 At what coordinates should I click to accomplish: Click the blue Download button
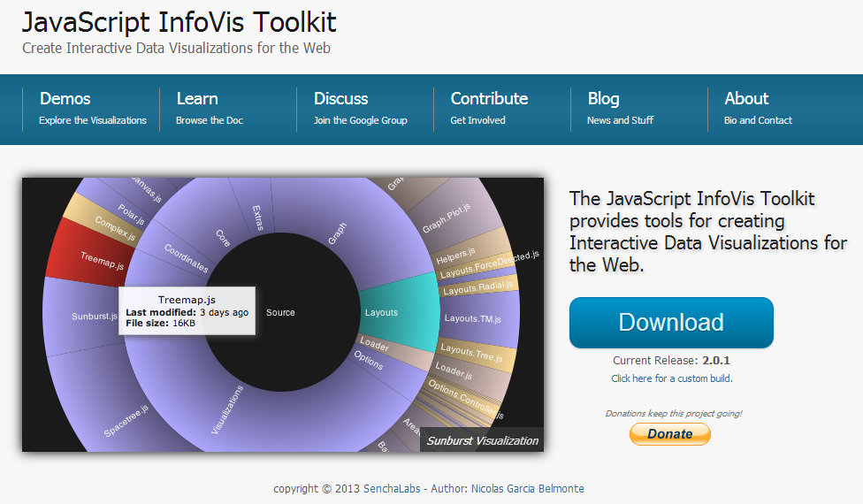click(x=671, y=323)
